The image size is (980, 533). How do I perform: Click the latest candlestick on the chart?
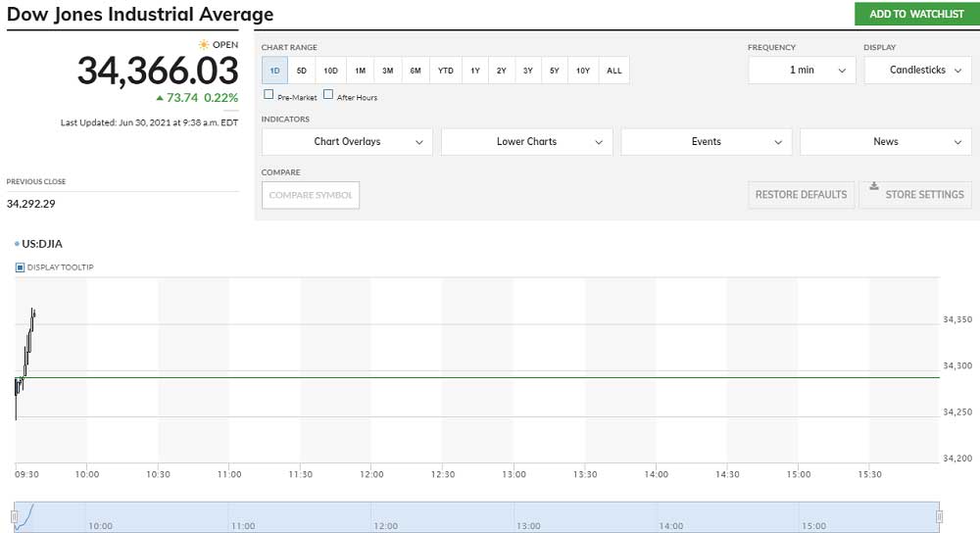point(33,313)
